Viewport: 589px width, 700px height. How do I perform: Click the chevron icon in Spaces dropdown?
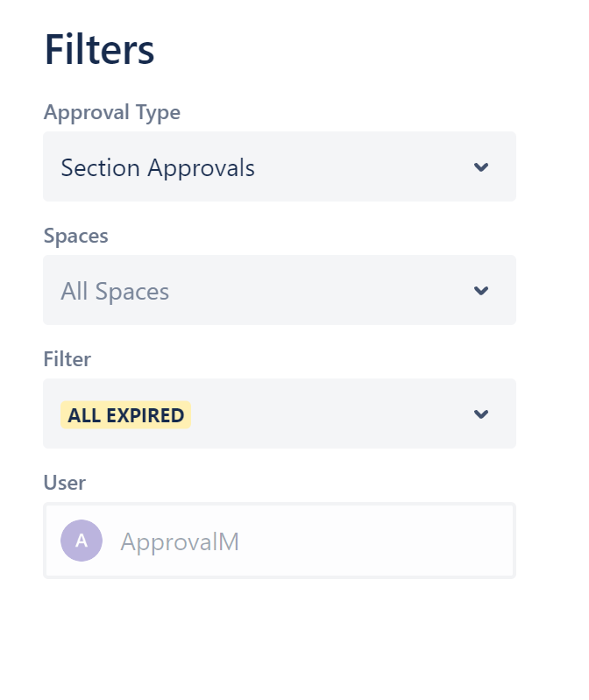pos(480,291)
